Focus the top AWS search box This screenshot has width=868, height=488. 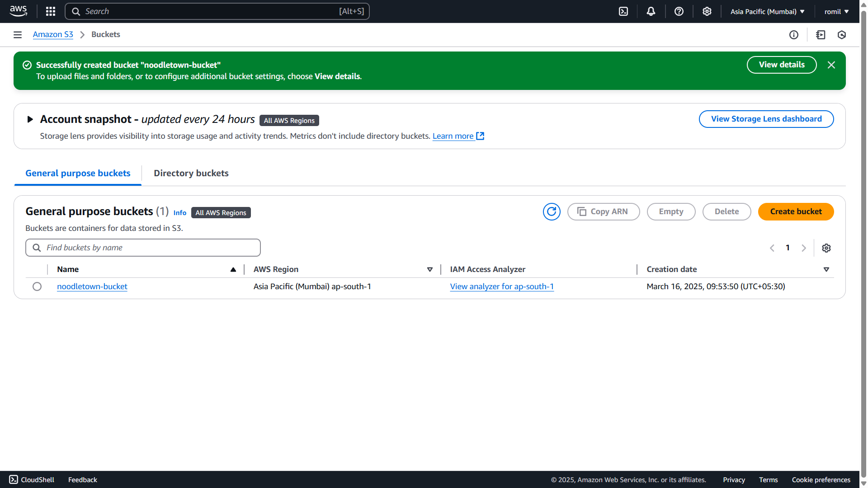[x=217, y=11]
